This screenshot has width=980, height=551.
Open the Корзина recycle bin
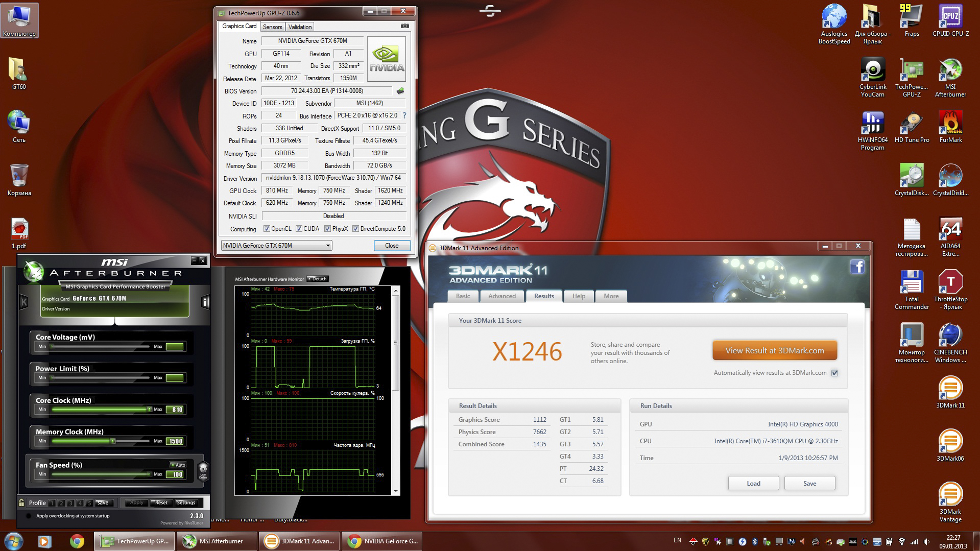[19, 180]
